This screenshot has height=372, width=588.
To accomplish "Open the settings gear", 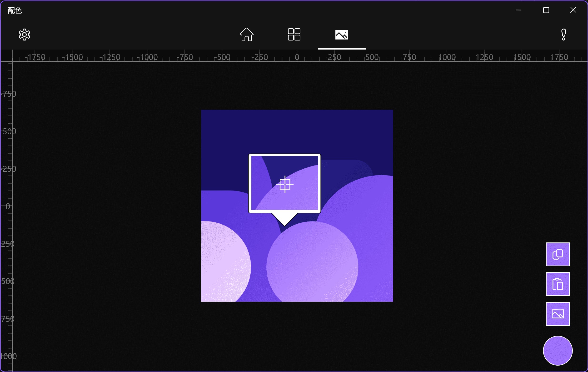I will tap(25, 35).
